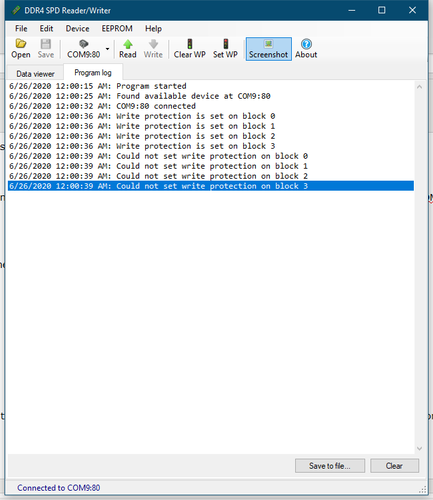Screen dimensions: 433x500
Task: Select the 'COM9:80 connected' log line
Action: click(211, 106)
